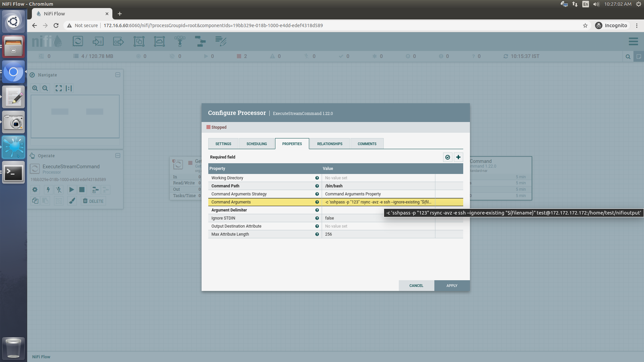Viewport: 644px width, 362px height.
Task: Collapse the Operate panel
Action: [118, 156]
